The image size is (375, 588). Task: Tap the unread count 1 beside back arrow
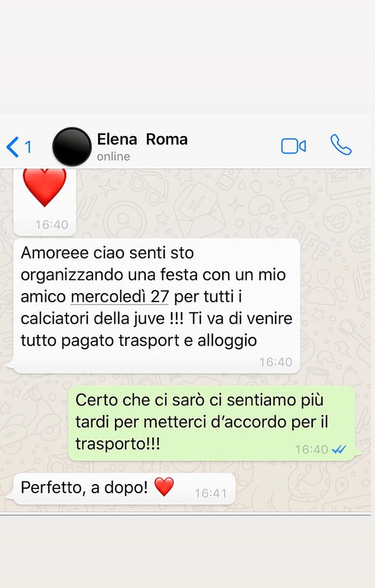(x=28, y=147)
